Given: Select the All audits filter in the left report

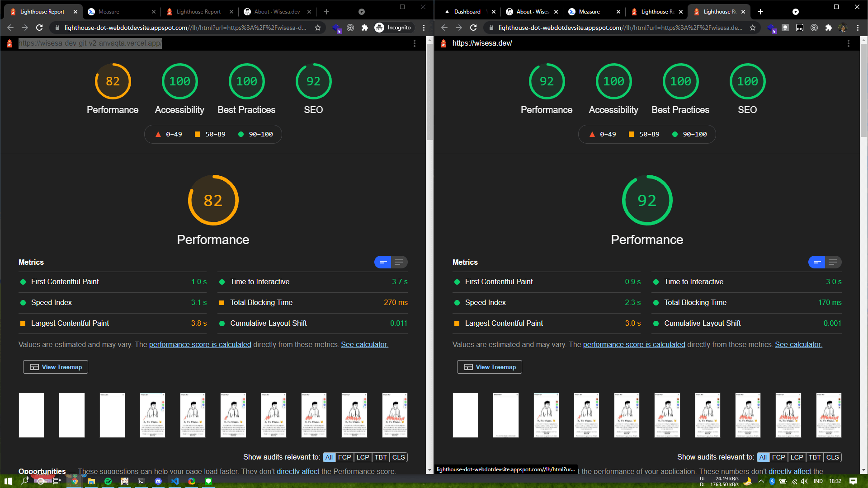Looking at the screenshot, I should [329, 457].
